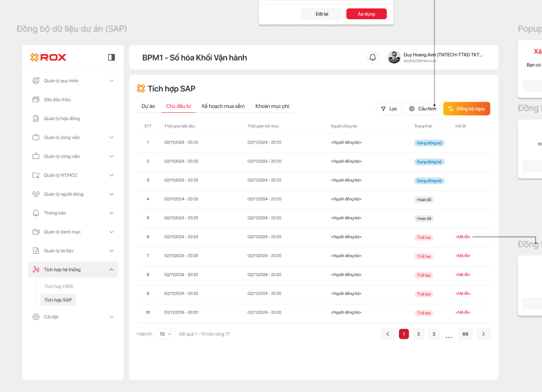This screenshot has height=392, width=542.
Task: Open the rows-per-page dropdown showing 10
Action: pos(165,334)
